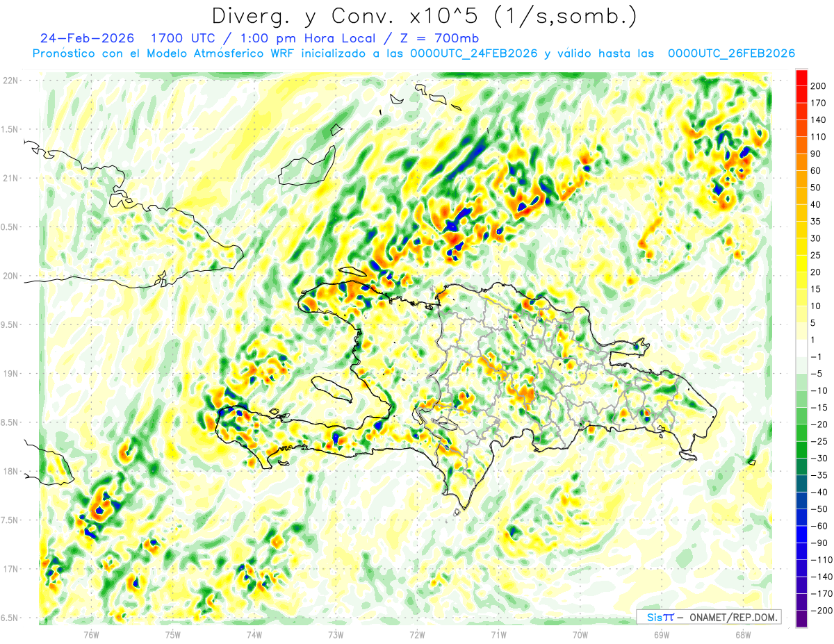Click the '-110' colorbar value
This screenshot has width=834, height=644.
point(823,560)
